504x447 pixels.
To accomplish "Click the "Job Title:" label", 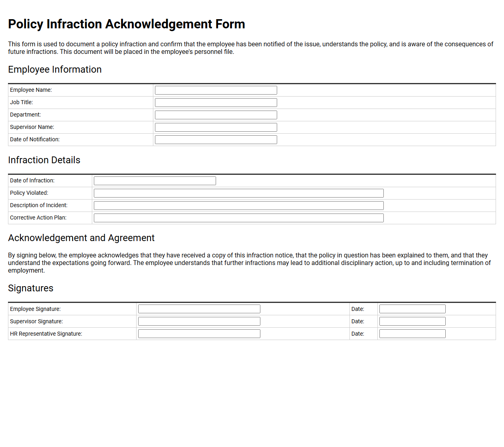I will pos(22,103).
